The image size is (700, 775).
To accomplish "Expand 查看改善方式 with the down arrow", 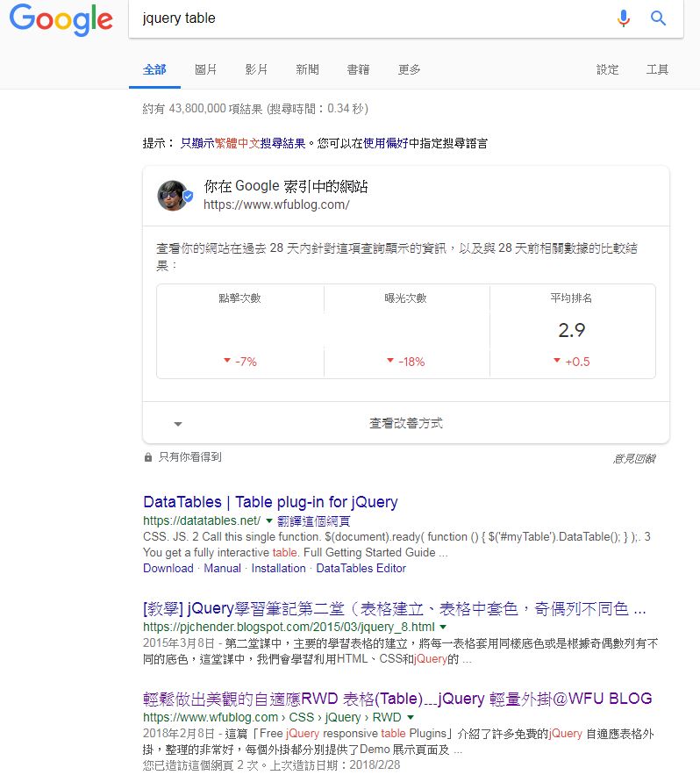I will 178,424.
